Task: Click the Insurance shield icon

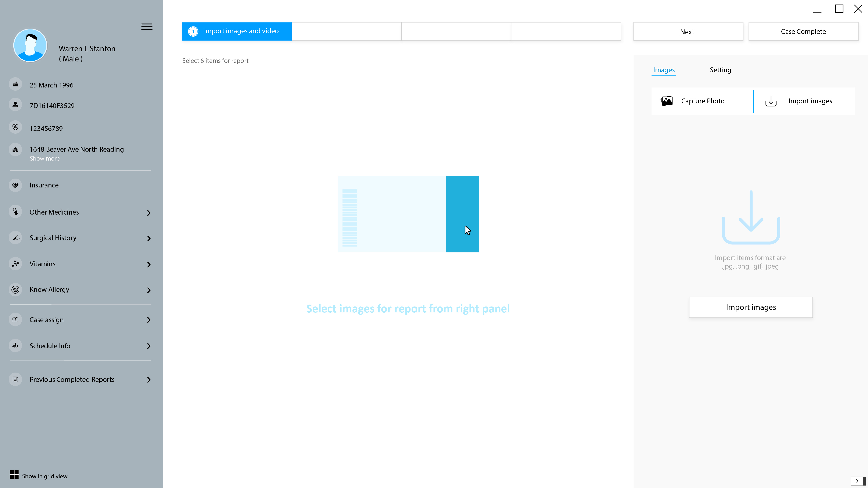Action: click(15, 185)
